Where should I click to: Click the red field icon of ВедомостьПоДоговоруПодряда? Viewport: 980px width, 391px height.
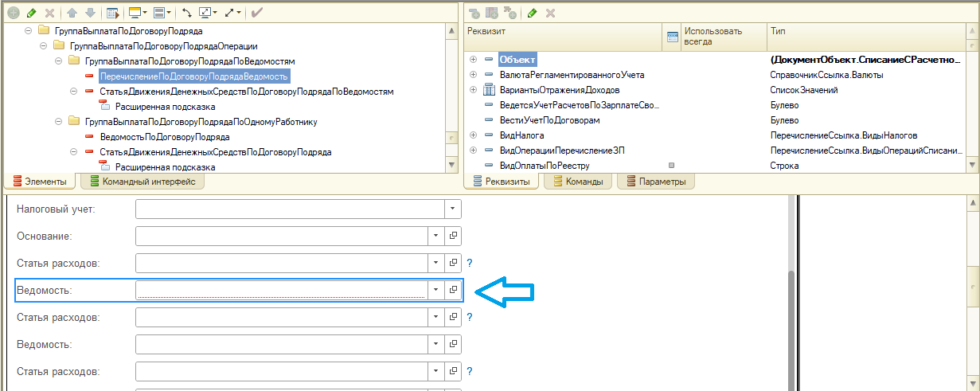pyautogui.click(x=89, y=137)
